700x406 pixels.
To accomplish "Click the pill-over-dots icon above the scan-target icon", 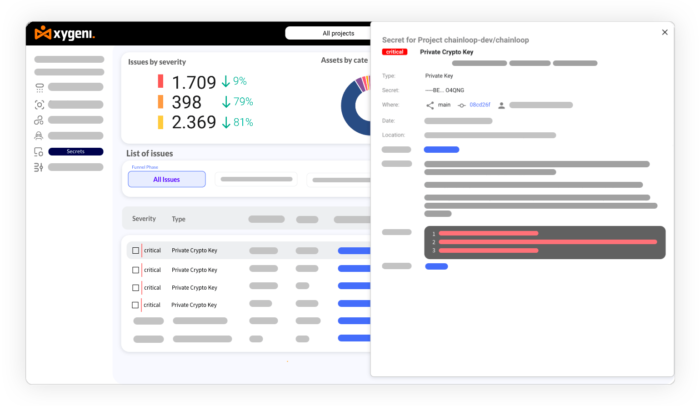I will point(39,88).
